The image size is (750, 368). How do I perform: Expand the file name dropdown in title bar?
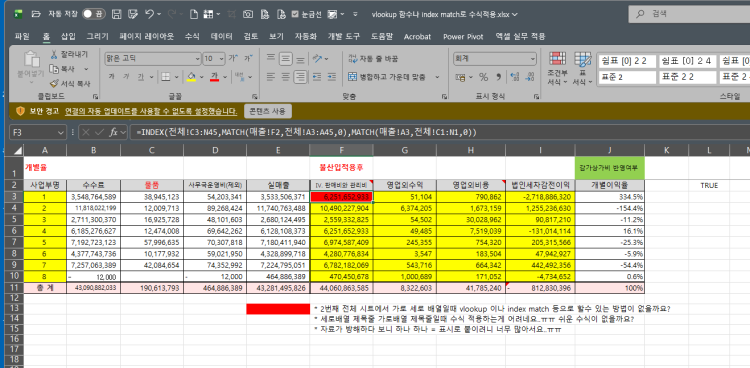coord(515,14)
